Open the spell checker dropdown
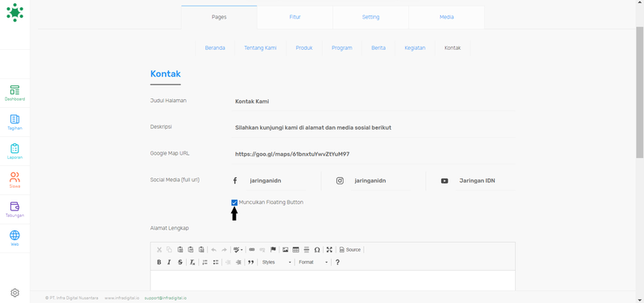The height and width of the screenshot is (303, 644). tap(237, 250)
